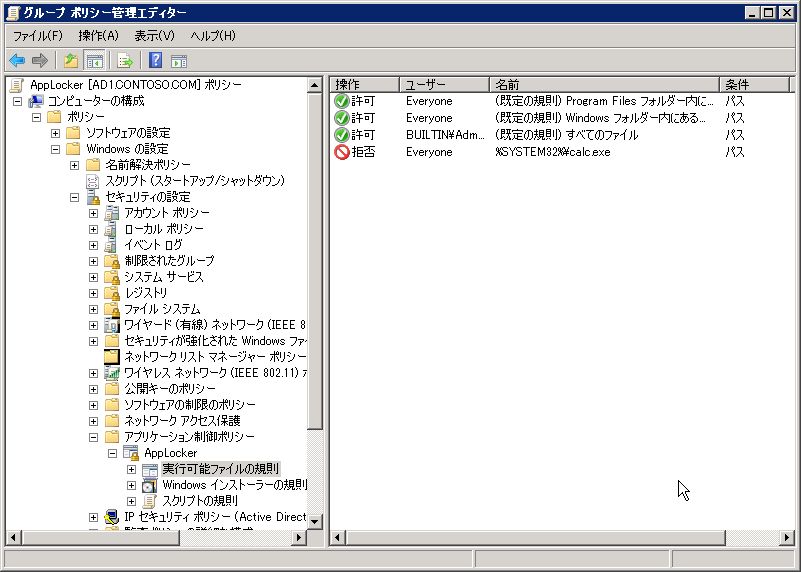
Task: Click the ワイヤレス ネットワーク policy icon
Action: click(111, 373)
